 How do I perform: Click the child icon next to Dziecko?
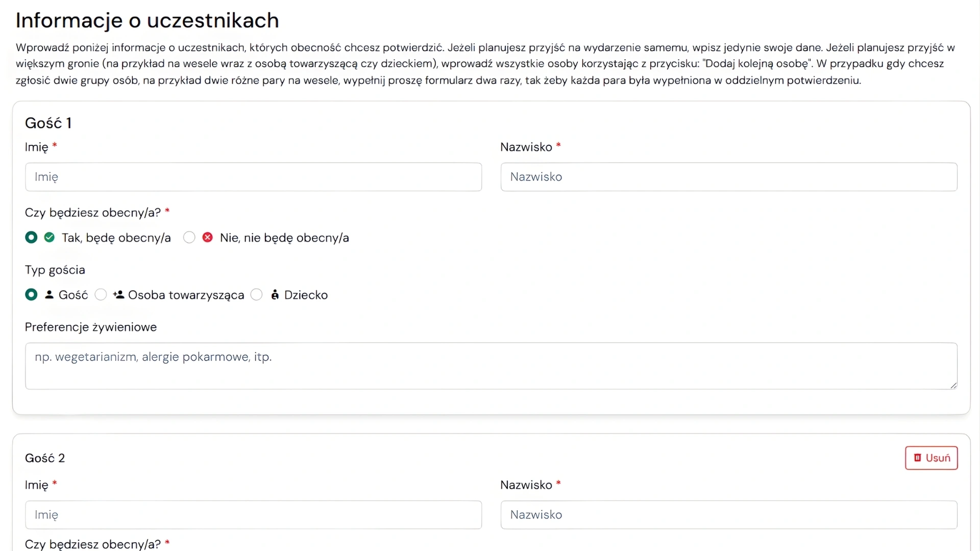click(x=275, y=295)
